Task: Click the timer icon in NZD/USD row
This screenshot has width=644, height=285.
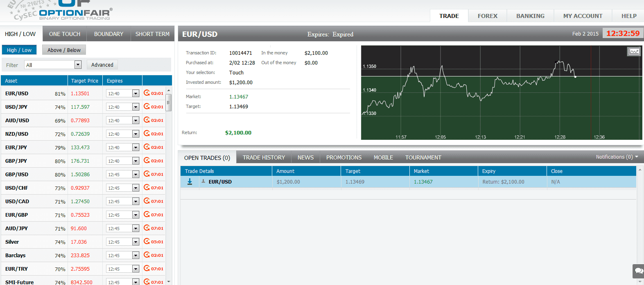Action: (147, 133)
